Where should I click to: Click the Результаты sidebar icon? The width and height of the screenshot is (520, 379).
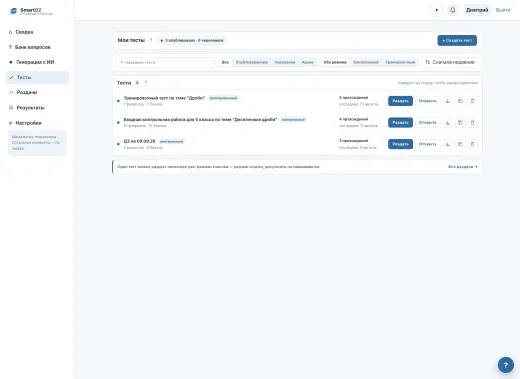pos(11,108)
